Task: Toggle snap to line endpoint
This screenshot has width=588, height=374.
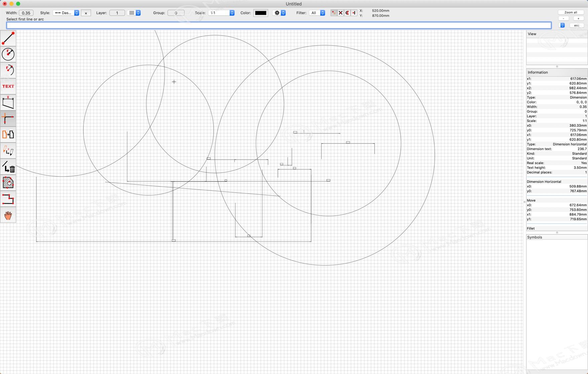Action: click(354, 13)
